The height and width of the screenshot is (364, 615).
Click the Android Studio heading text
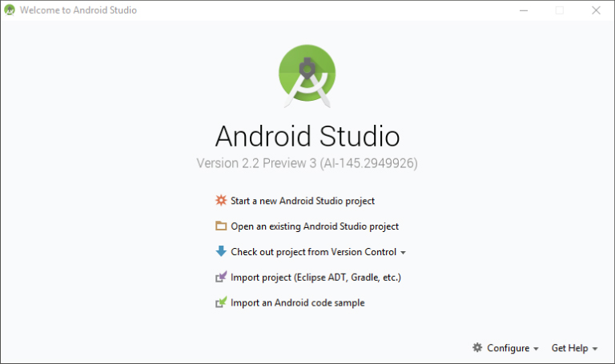point(307,136)
